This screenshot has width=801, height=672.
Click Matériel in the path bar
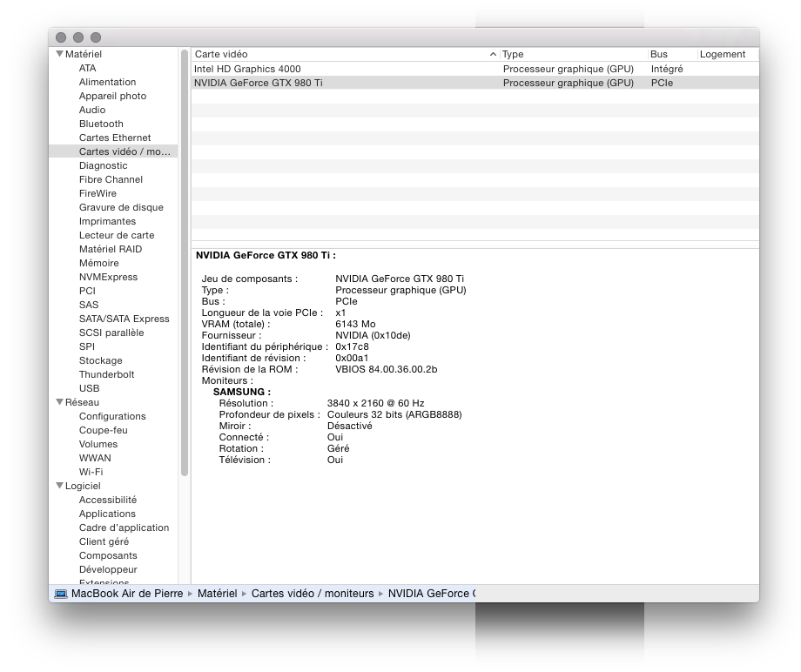tap(217, 594)
